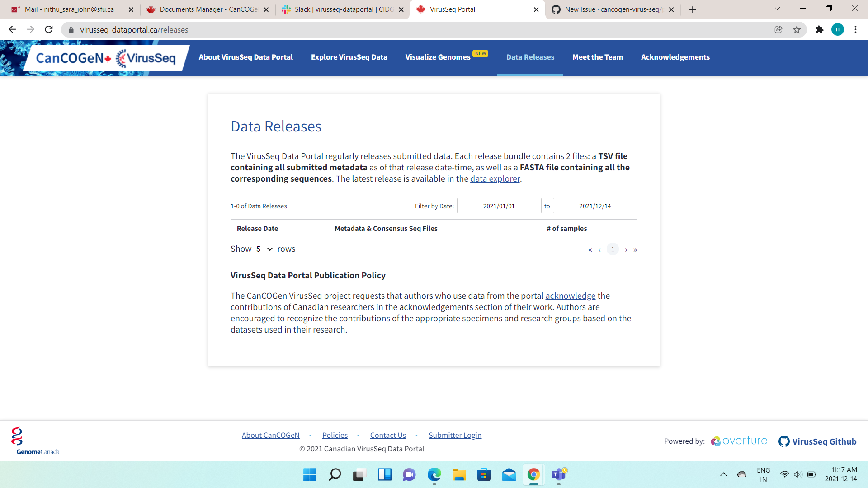The width and height of the screenshot is (868, 488).
Task: Select the Meet the Team menu item
Action: click(598, 57)
